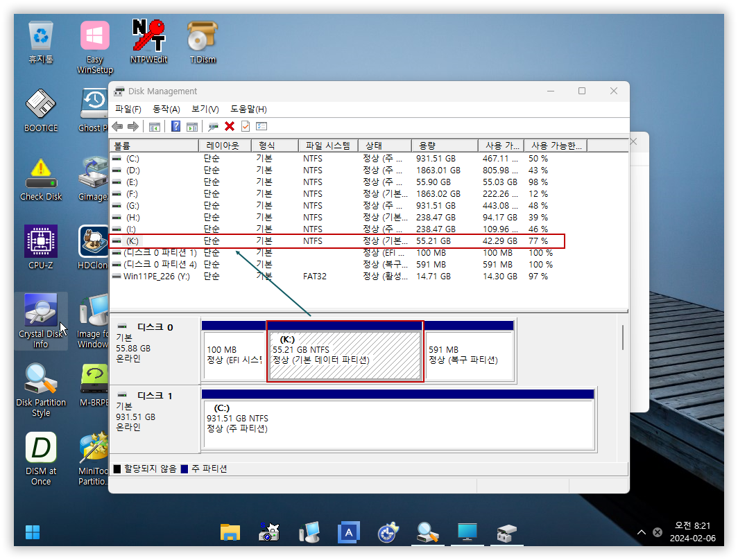
Task: Open the 보기(V) menu
Action: [205, 109]
